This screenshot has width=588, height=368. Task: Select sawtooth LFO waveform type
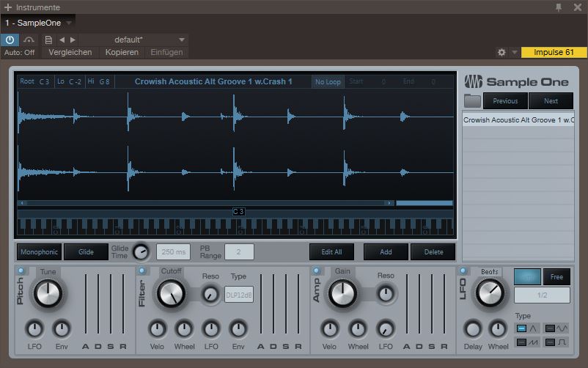527,342
